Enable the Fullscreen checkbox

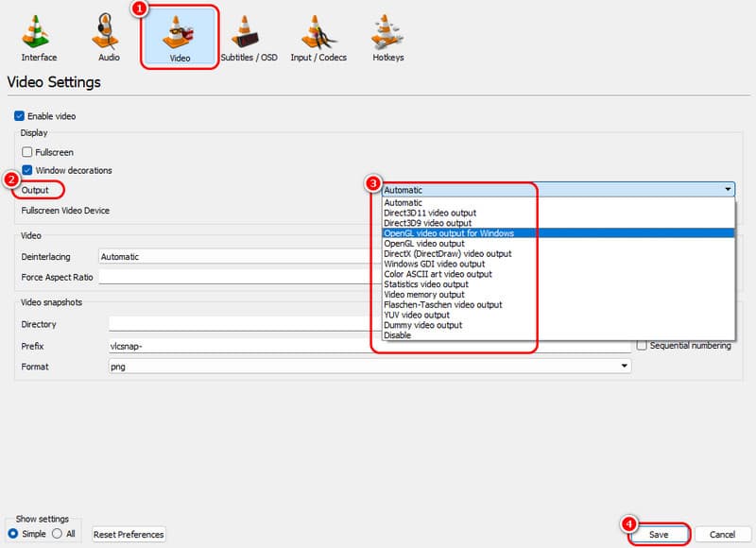[27, 152]
